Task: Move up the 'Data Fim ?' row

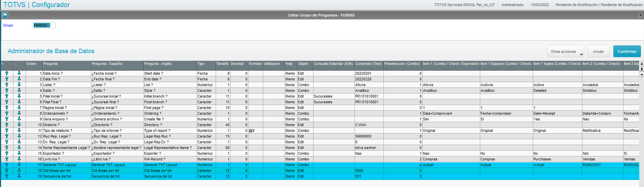Action: [7, 79]
